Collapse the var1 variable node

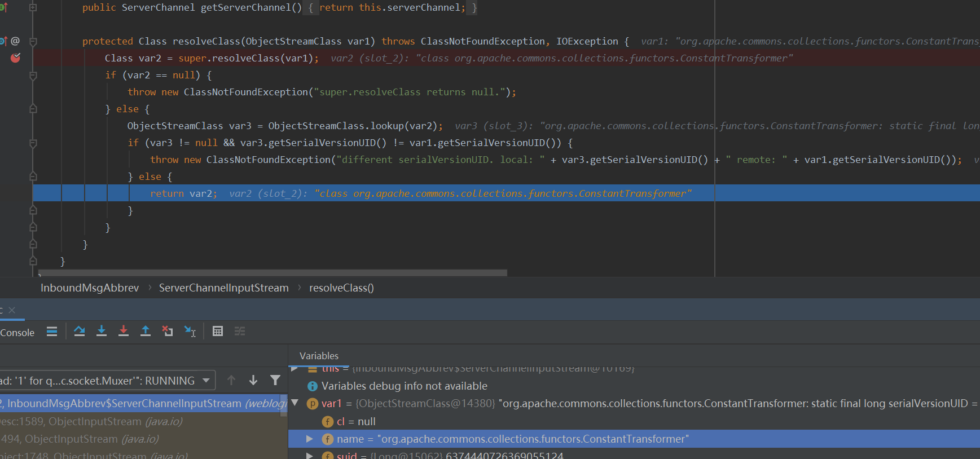coord(295,403)
